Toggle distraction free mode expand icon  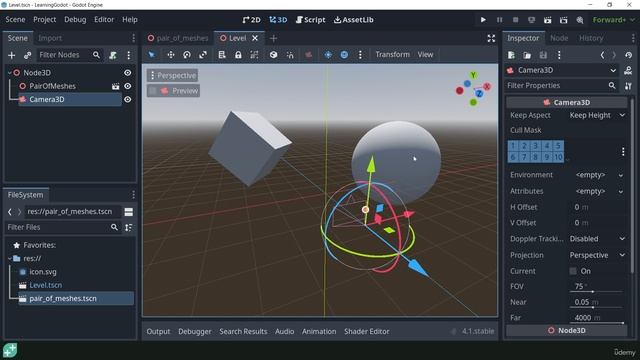(x=491, y=38)
